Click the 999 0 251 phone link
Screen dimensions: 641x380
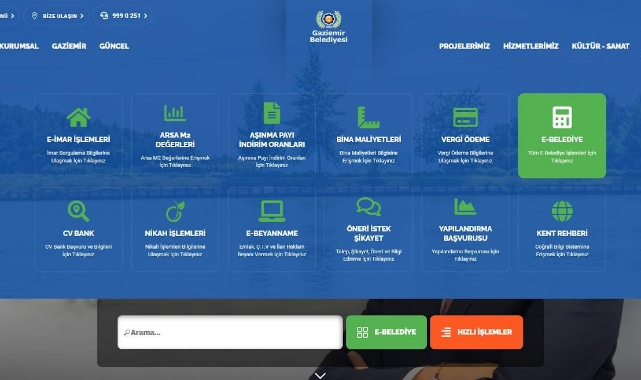(123, 16)
